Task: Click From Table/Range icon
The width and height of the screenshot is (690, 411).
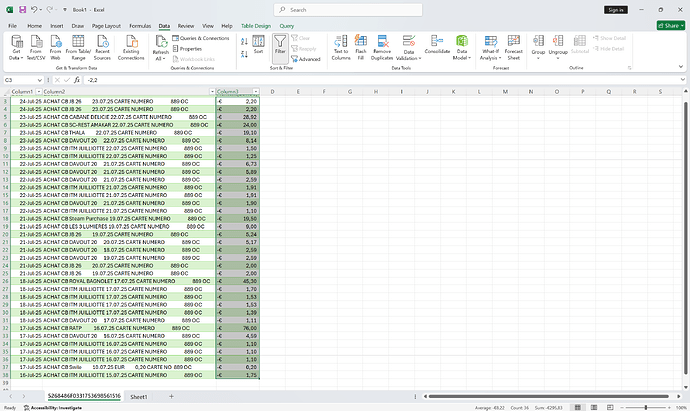Action: coord(78,41)
